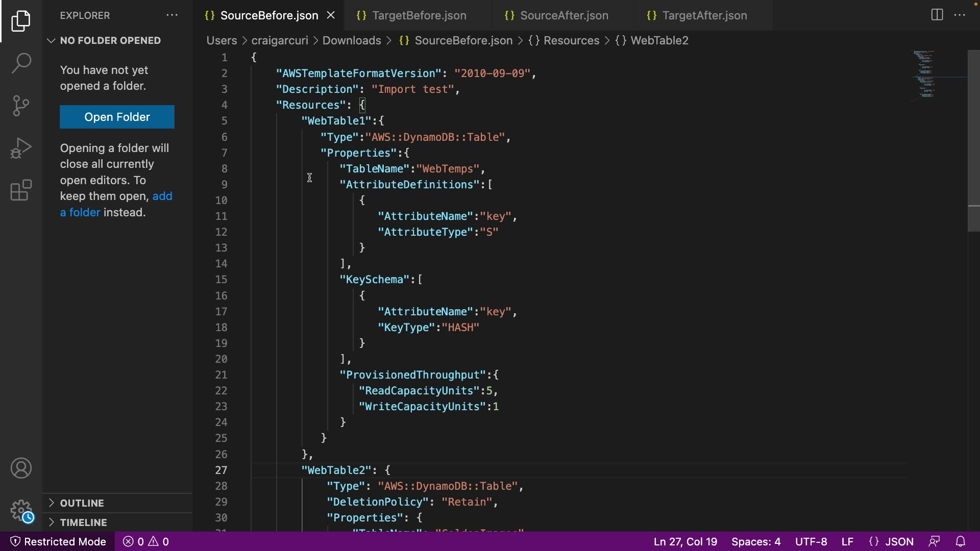
Task: Open the notifications bell icon
Action: 960,541
